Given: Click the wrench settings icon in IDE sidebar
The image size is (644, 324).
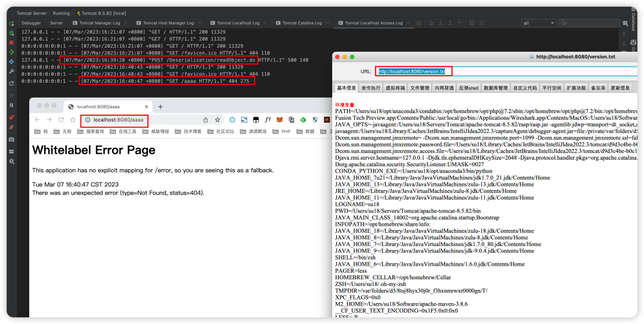Looking at the screenshot, I should [11, 71].
